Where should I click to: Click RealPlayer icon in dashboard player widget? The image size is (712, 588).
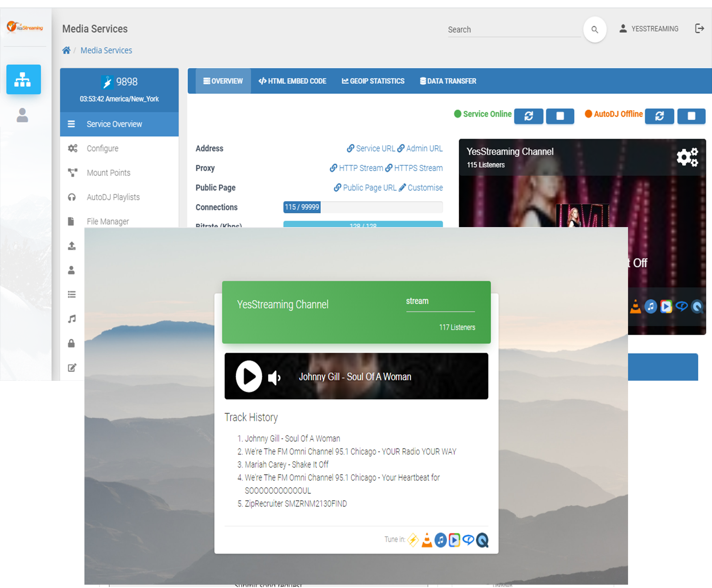(x=682, y=307)
